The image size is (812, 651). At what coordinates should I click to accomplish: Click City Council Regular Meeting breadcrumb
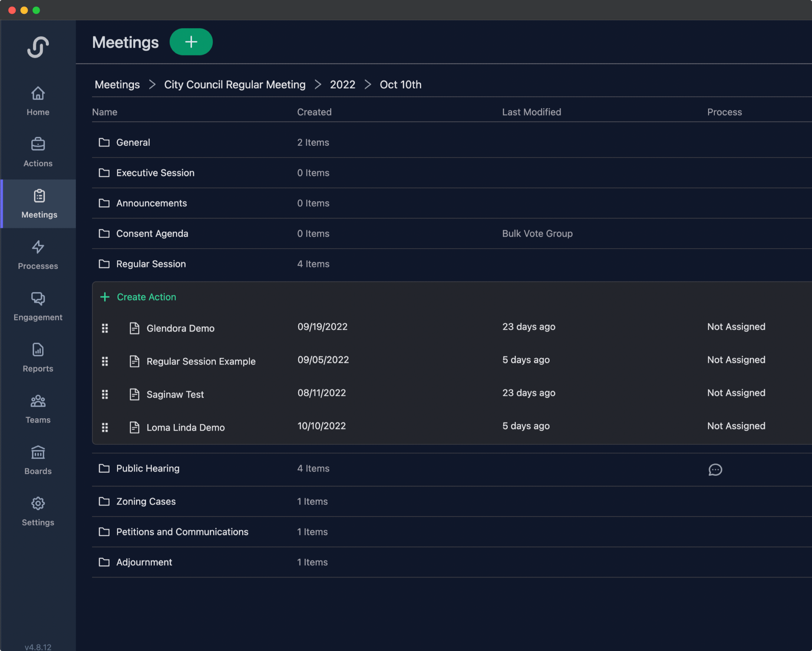pyautogui.click(x=235, y=84)
